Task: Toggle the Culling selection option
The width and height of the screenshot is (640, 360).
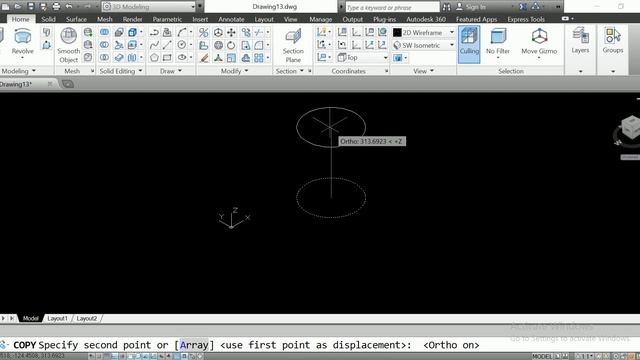Action: pos(469,44)
